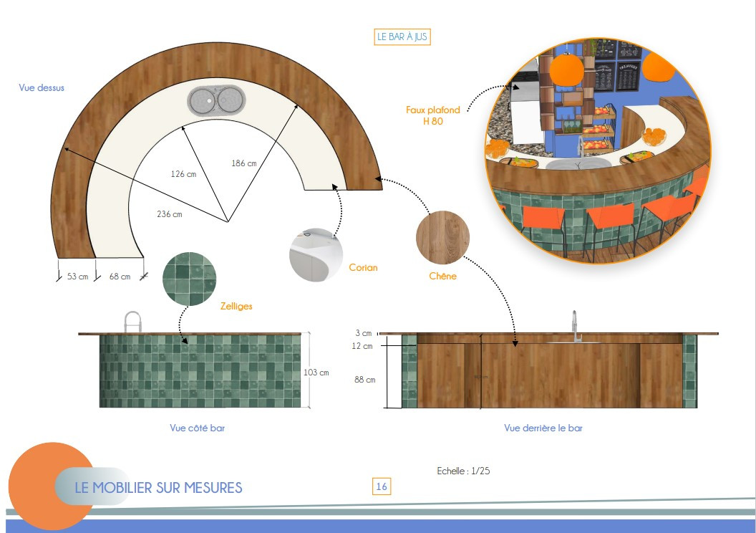Click the LE MOBILIER SUR MESURES heading
Screen dimensions: 756x533
159,488
